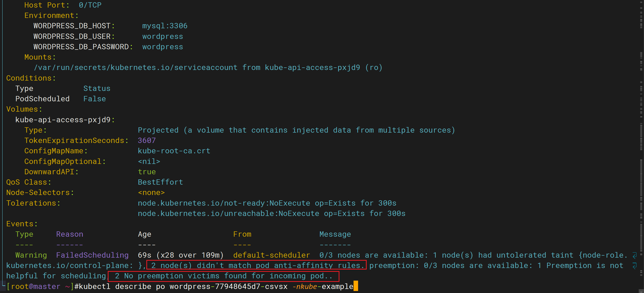Click the line-wrap arrow icon after node-role.
The width and height of the screenshot is (644, 293).
(x=635, y=256)
